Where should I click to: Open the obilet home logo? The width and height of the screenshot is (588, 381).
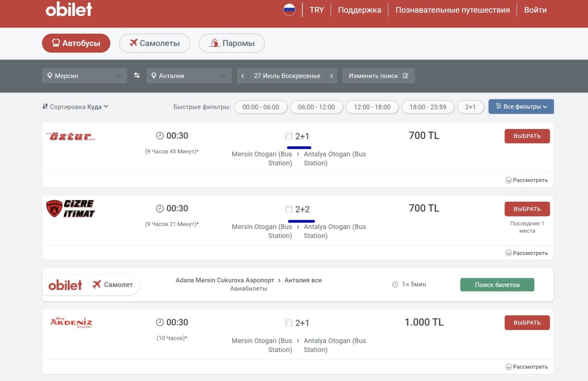coord(69,9)
